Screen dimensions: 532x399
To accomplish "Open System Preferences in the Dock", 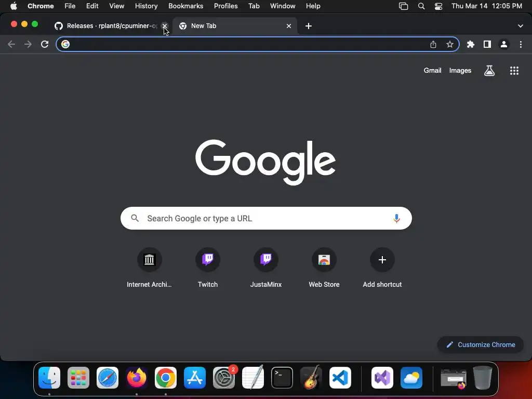I will coord(224,378).
